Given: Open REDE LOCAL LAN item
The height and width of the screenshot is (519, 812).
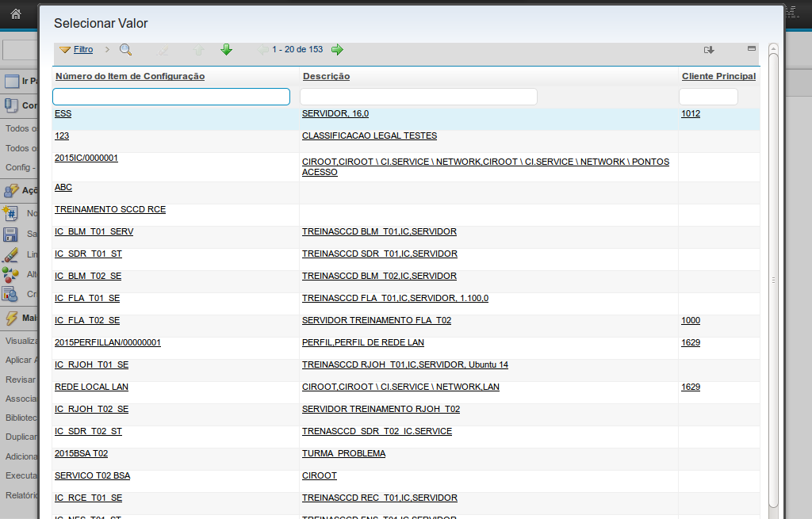Looking at the screenshot, I should click(91, 387).
